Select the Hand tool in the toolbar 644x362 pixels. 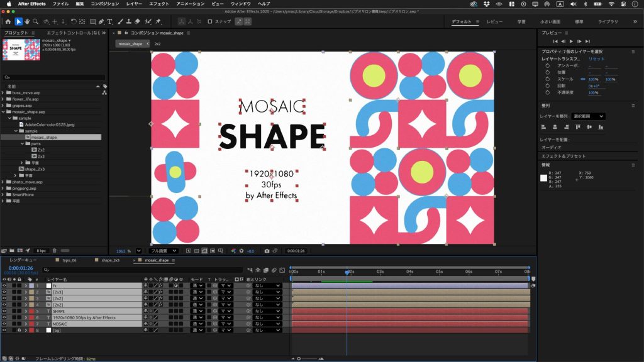pos(27,22)
